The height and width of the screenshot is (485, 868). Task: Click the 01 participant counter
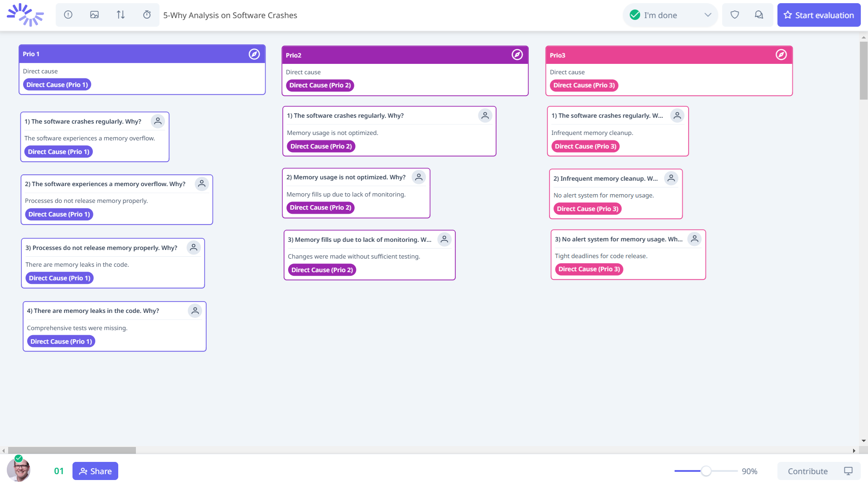[59, 471]
